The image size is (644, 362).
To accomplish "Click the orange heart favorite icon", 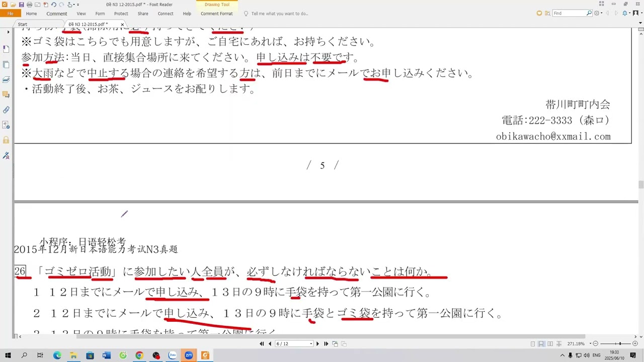I will pyautogui.click(x=539, y=13).
